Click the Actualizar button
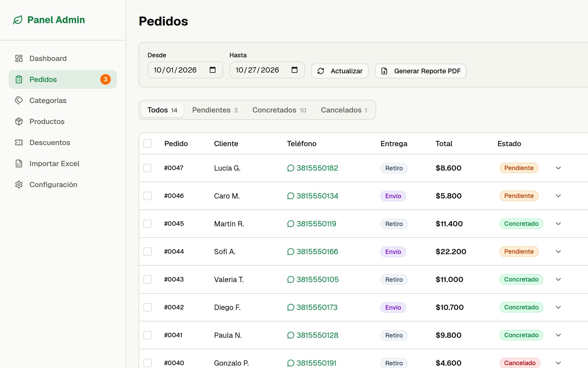The height and width of the screenshot is (368, 588). tap(340, 71)
